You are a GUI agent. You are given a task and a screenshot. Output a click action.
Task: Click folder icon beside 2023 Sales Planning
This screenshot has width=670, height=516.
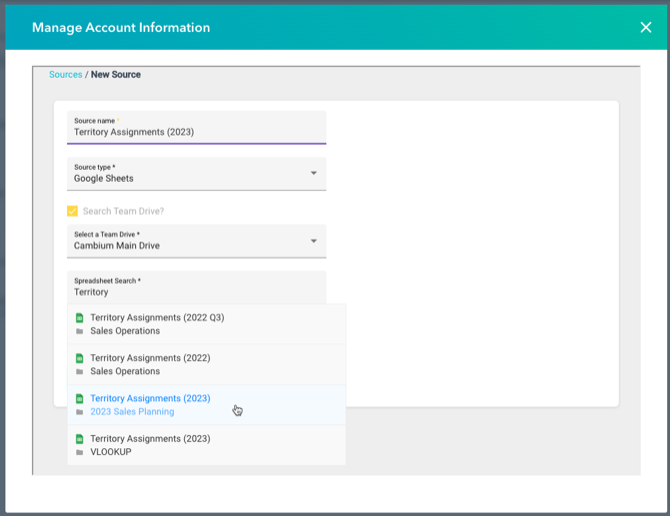point(79,412)
